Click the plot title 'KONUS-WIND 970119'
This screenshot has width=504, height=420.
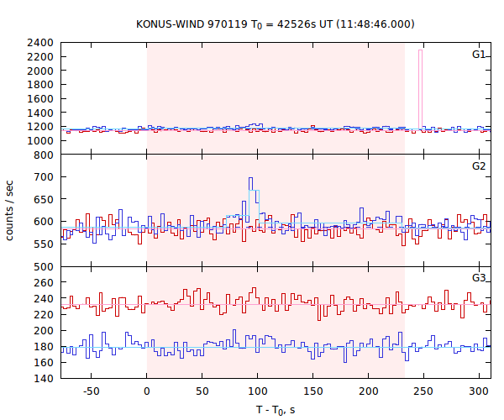(x=192, y=24)
